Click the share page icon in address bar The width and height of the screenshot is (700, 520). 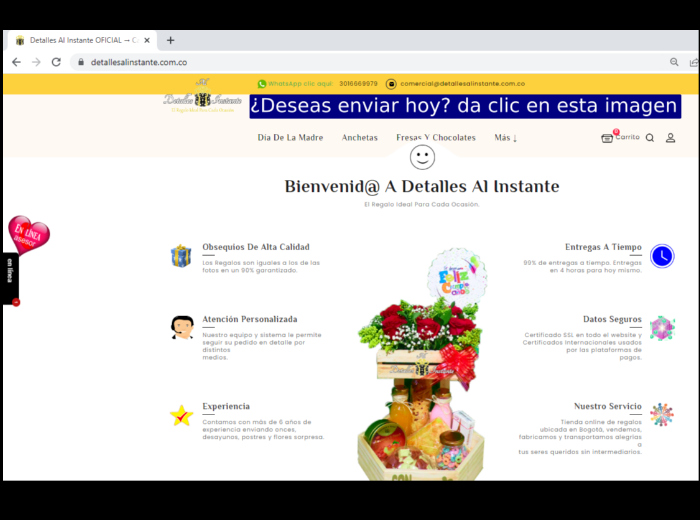tap(693, 62)
